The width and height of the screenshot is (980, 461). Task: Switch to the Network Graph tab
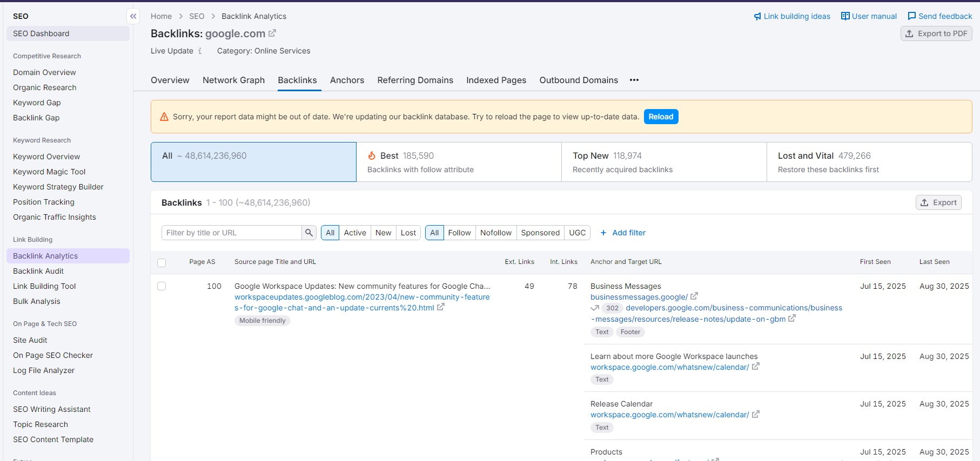pyautogui.click(x=233, y=80)
